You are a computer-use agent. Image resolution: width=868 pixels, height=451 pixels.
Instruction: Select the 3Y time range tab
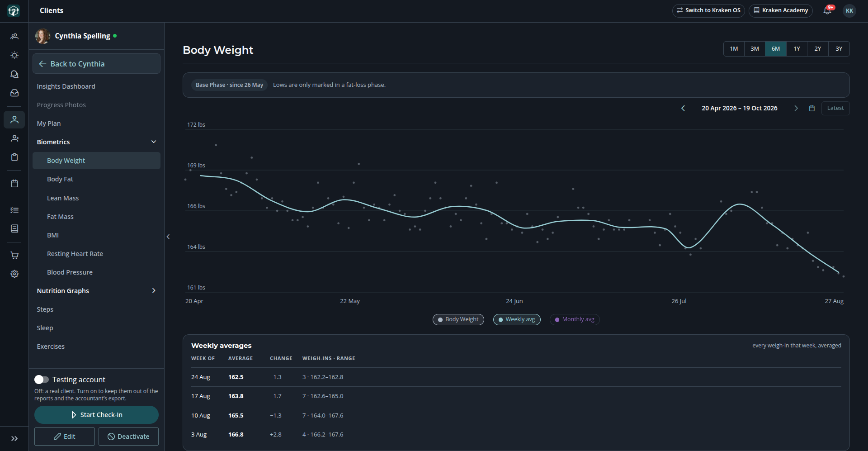(839, 49)
